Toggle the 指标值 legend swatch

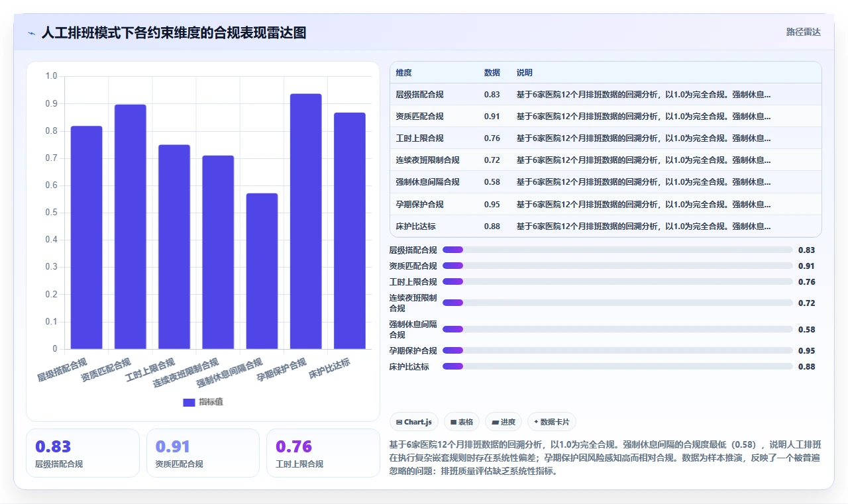coord(189,402)
